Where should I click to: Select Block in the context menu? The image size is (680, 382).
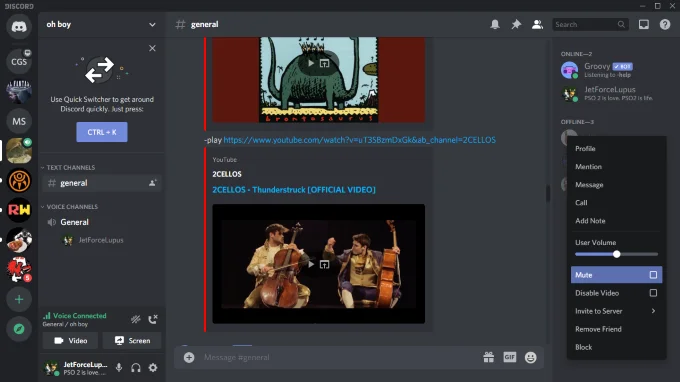(x=616, y=347)
